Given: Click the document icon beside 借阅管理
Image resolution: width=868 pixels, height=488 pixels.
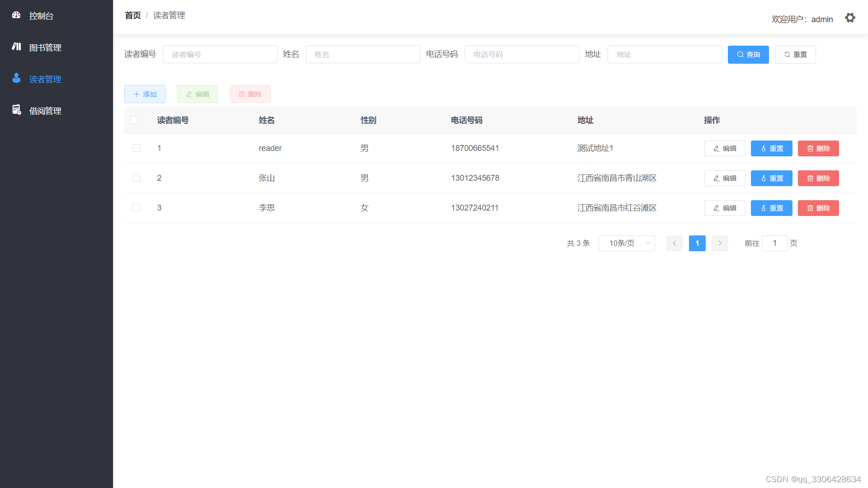Looking at the screenshot, I should coord(16,110).
